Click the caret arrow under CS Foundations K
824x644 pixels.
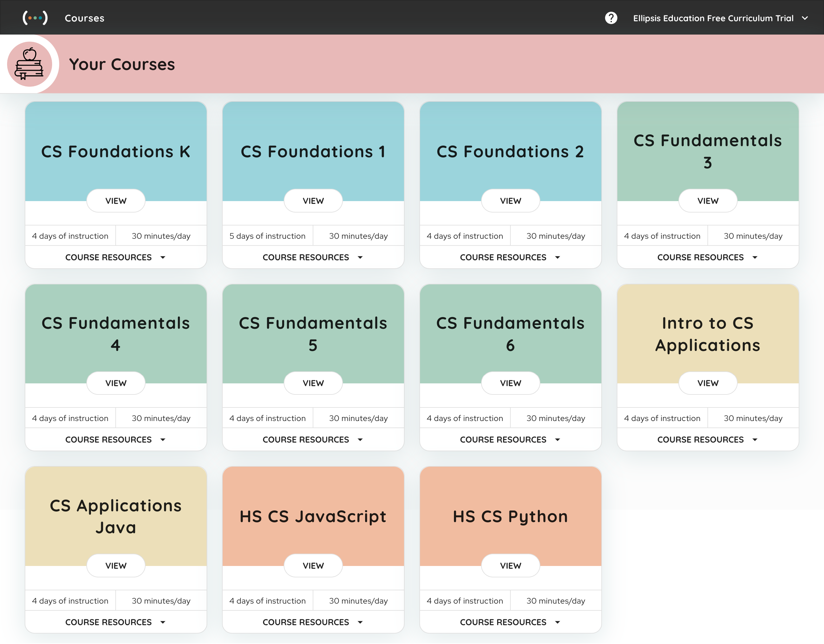pos(163,257)
